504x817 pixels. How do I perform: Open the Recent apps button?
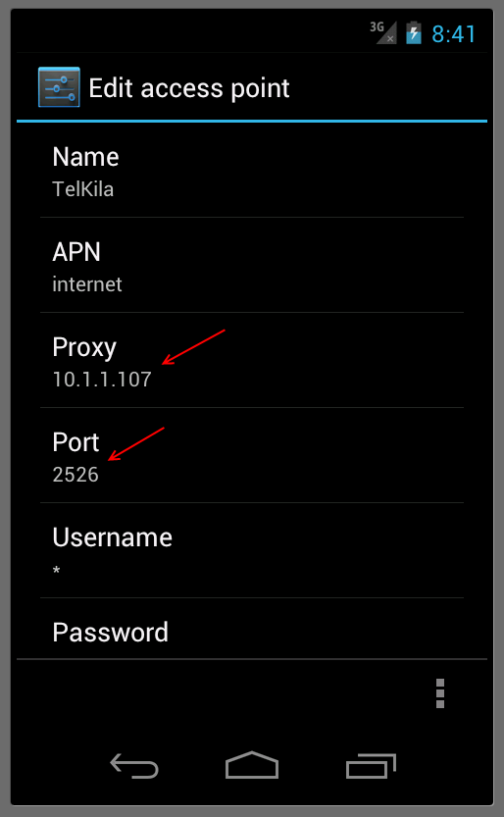[x=372, y=766]
